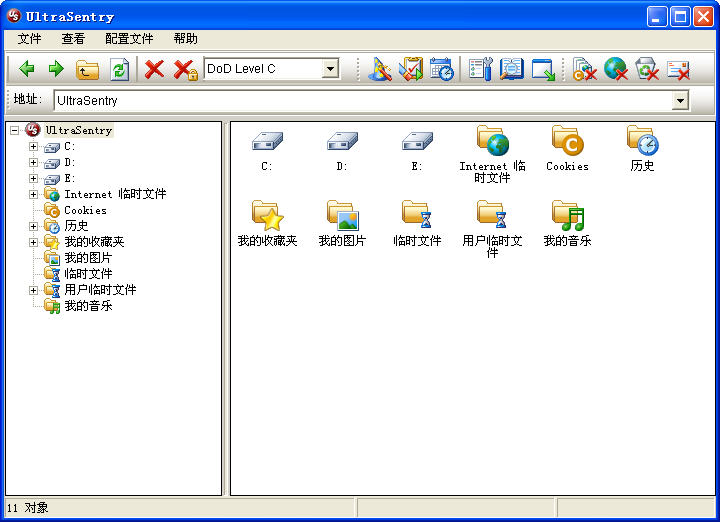Open the scheduler calendar clock icon
The height and width of the screenshot is (522, 720).
[x=442, y=69]
